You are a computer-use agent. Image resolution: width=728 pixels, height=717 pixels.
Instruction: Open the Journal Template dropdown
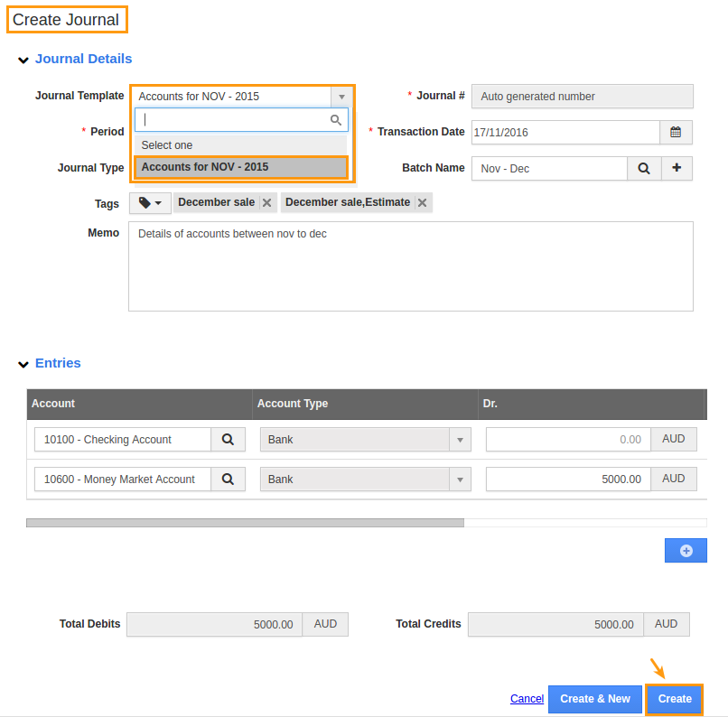pos(341,96)
